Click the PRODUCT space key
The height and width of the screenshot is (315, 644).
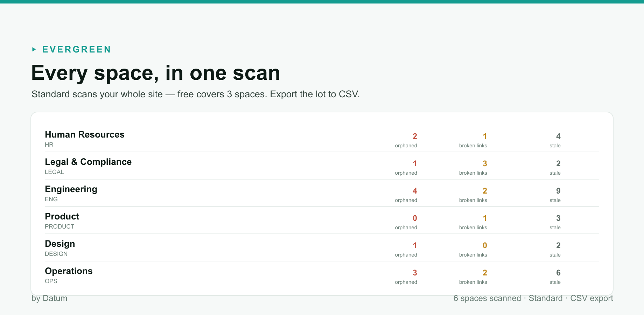(59, 226)
